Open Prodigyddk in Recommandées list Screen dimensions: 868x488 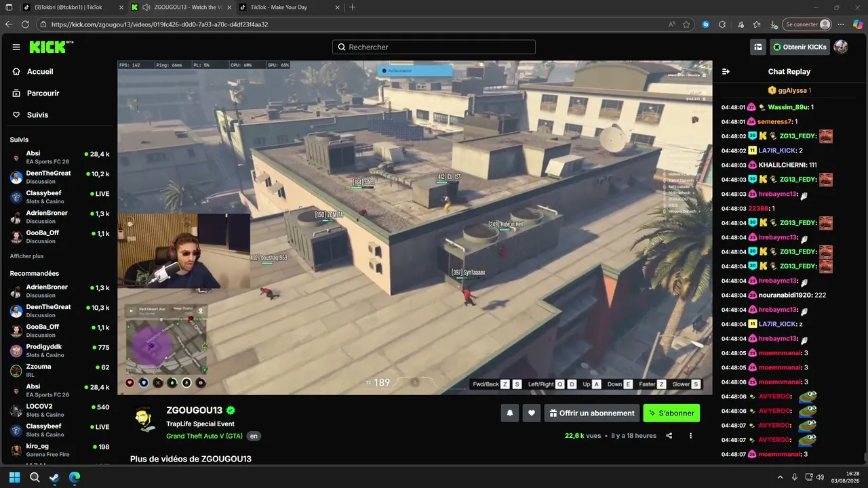click(x=59, y=350)
